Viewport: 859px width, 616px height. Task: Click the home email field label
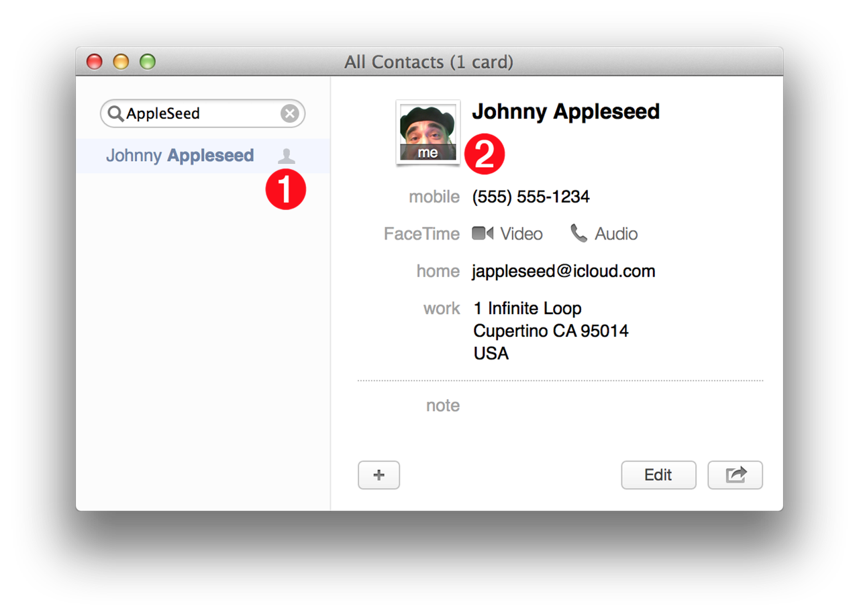tap(438, 271)
